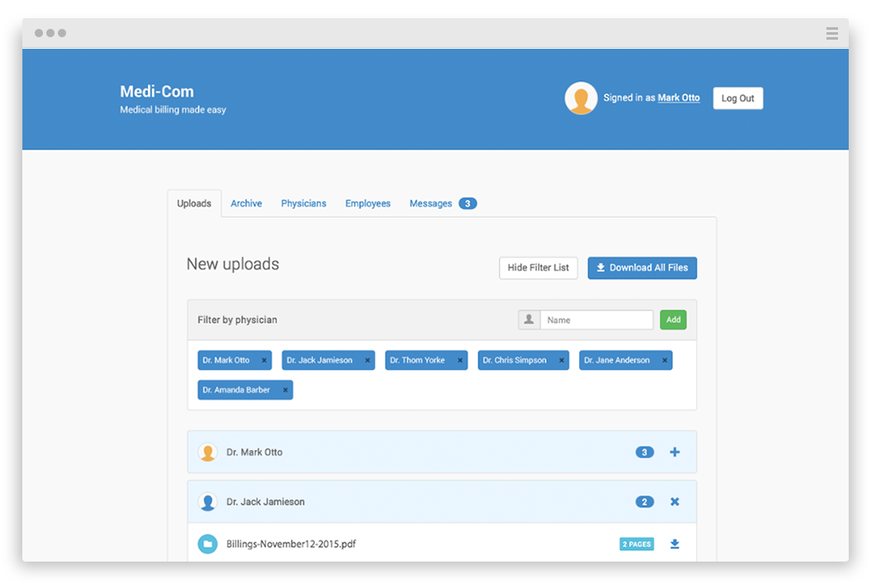Hide the filter list
Screen dimensions: 876x588
[538, 268]
